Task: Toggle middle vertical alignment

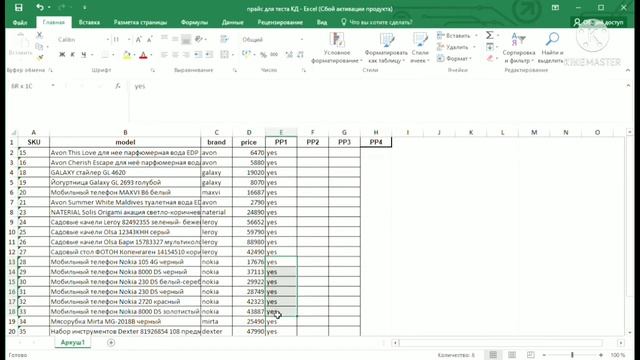Action: pos(175,39)
